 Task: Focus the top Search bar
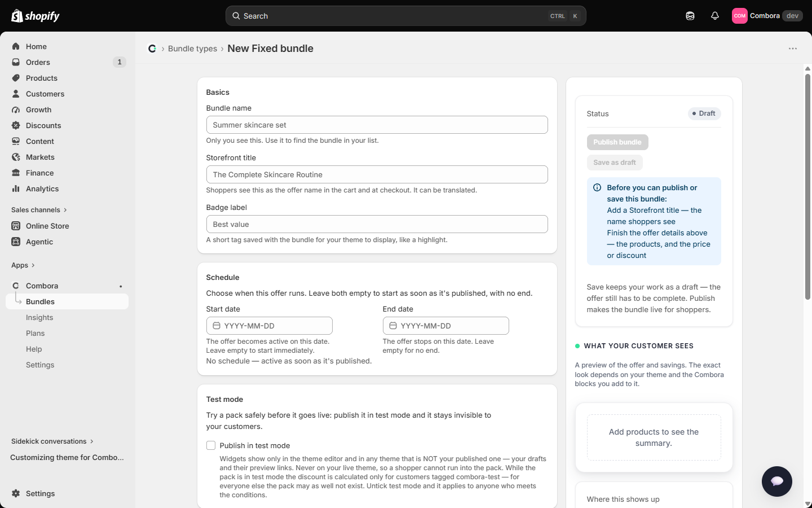(406, 16)
